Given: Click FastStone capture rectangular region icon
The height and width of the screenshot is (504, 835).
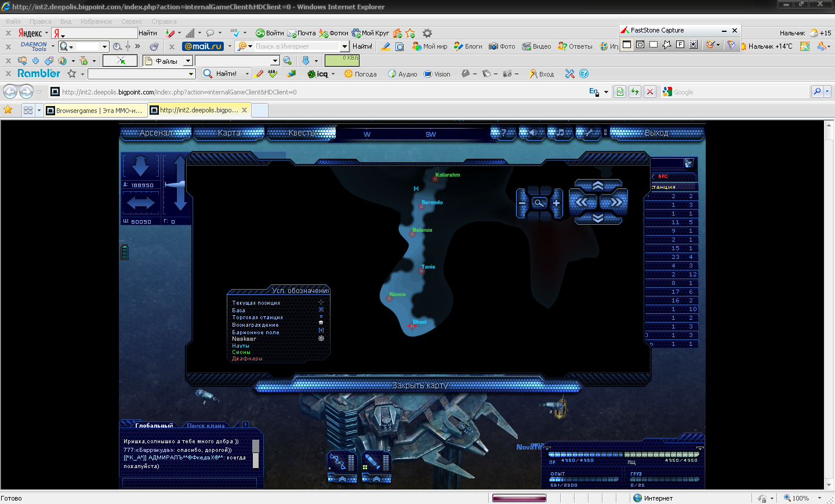Looking at the screenshot, I should coord(654,45).
